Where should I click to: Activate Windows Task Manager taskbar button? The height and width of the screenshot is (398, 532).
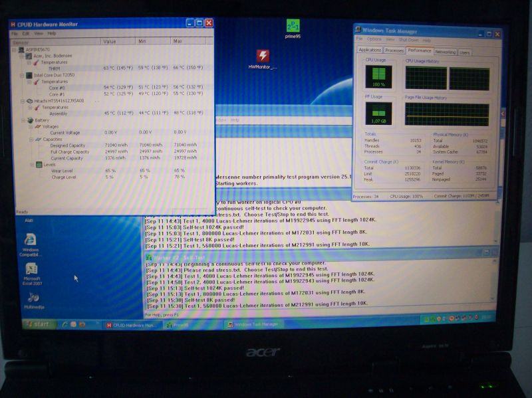(254, 325)
